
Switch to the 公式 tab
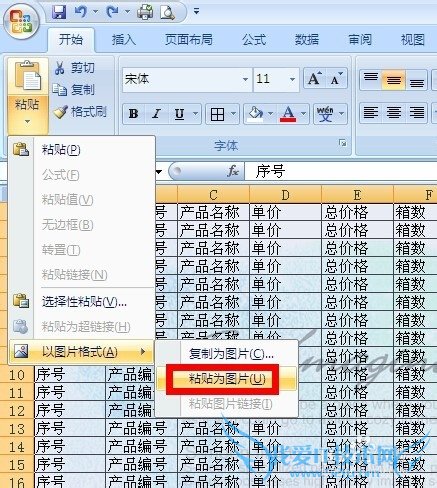pyautogui.click(x=254, y=40)
